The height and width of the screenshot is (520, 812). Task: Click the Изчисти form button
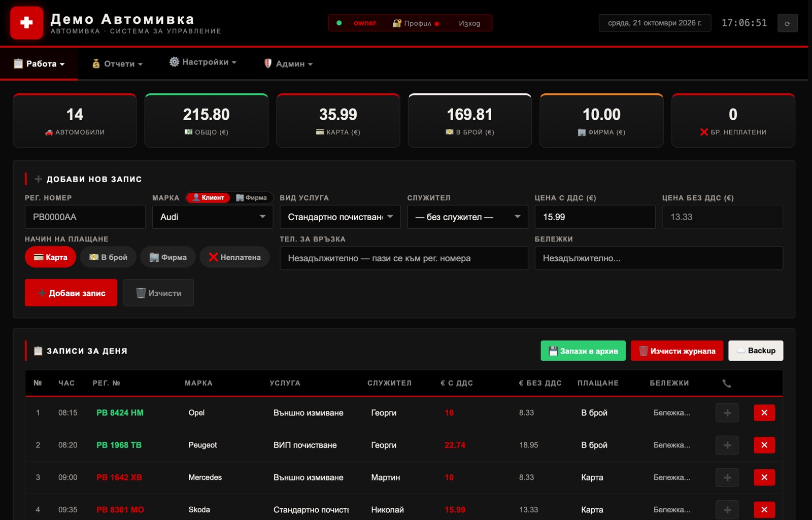pos(158,293)
